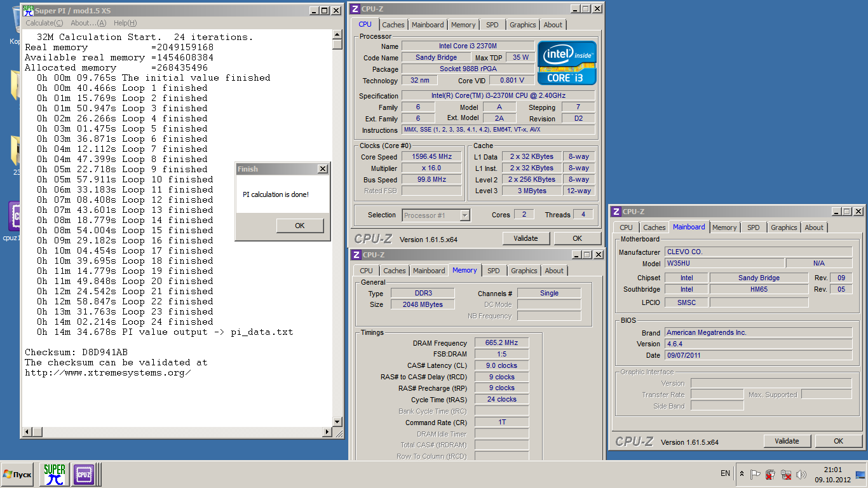Click the BIOS Date field 09/07/2011

(x=759, y=355)
